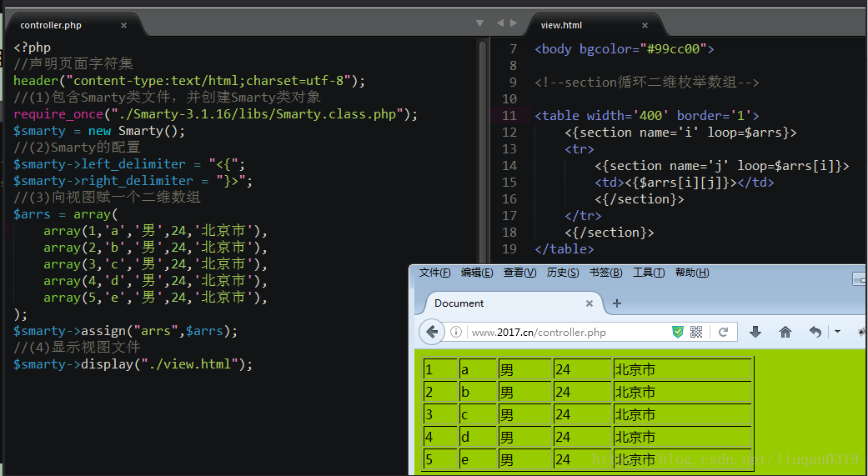Click the <table width='400' border='1'> line
Image resolution: width=868 pixels, height=476 pixels.
tap(646, 116)
